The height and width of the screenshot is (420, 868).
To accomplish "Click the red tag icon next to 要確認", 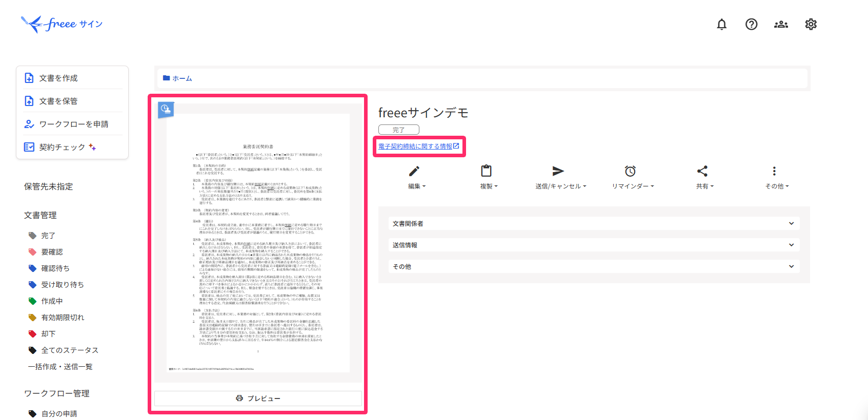I will point(32,252).
